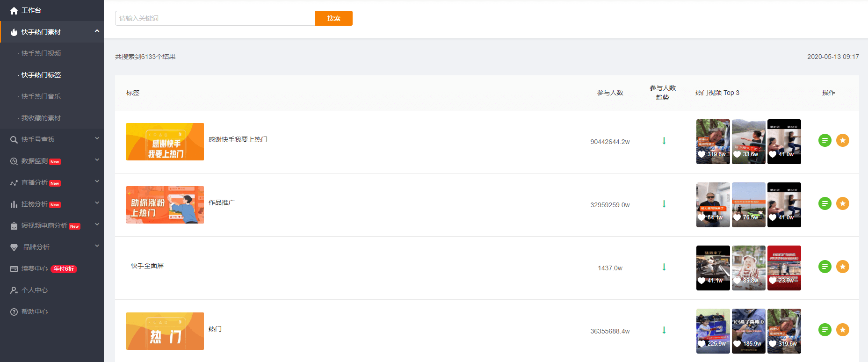Click the 帮助中心 question mark icon
Viewport: 868px width, 362px height.
coord(14,312)
